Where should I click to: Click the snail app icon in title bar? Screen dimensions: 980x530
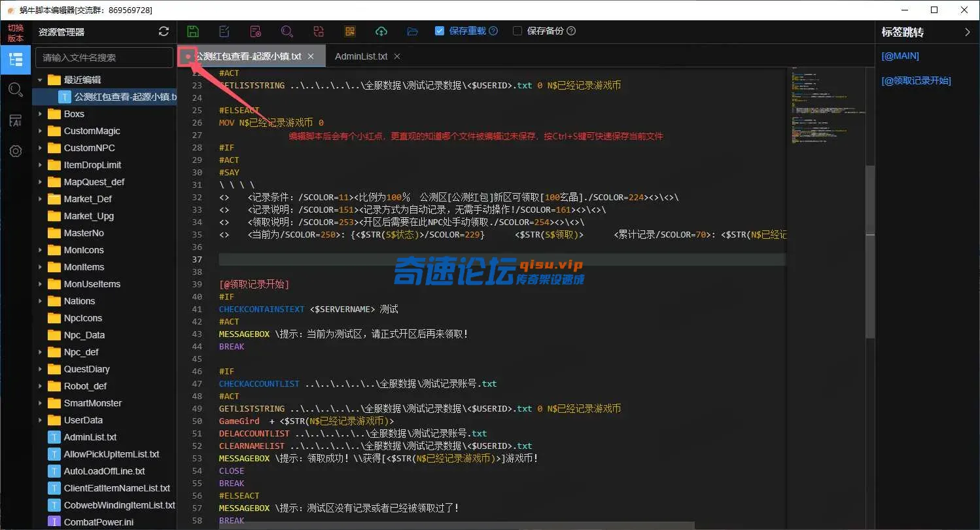point(10,10)
